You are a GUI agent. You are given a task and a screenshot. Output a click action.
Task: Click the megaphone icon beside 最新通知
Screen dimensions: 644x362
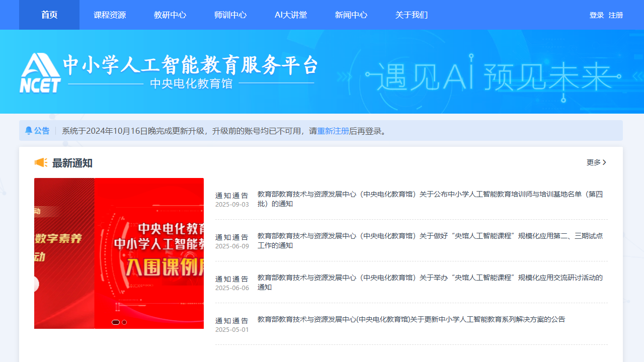[41, 162]
